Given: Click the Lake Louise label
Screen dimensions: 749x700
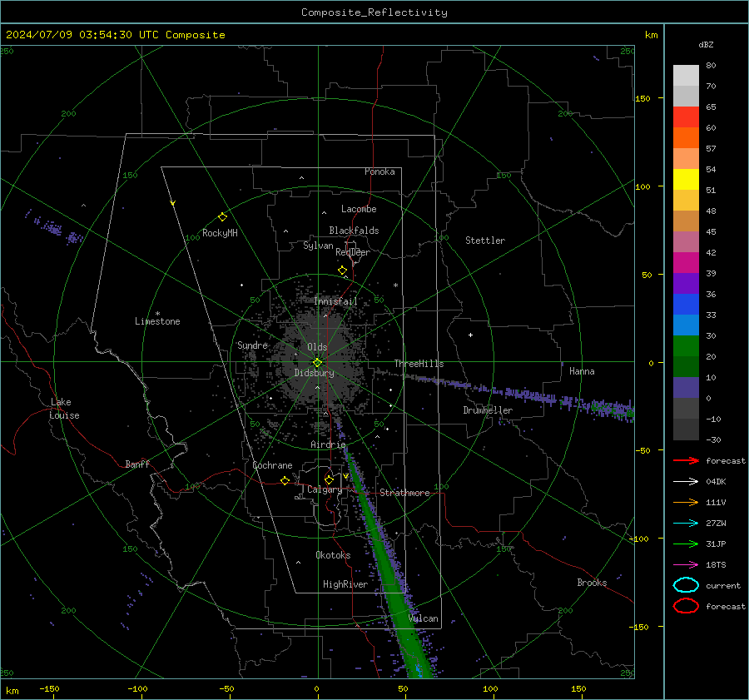Looking at the screenshot, I should tap(64, 409).
